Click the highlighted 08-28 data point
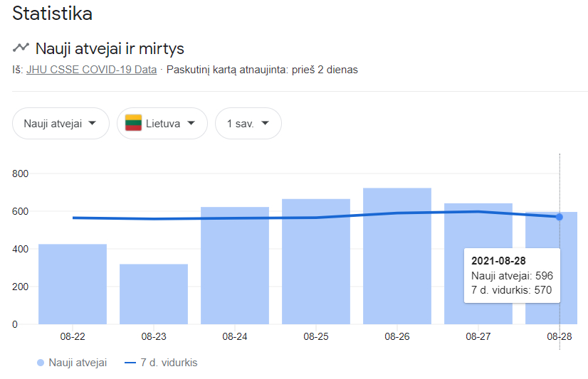 click(559, 217)
